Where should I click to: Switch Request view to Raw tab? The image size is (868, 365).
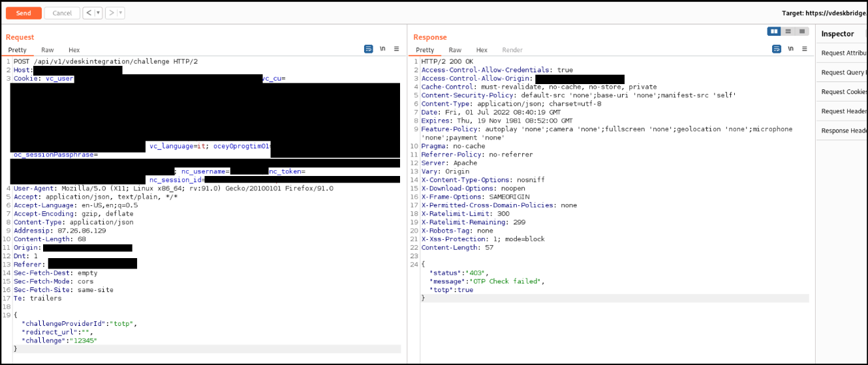click(x=48, y=50)
